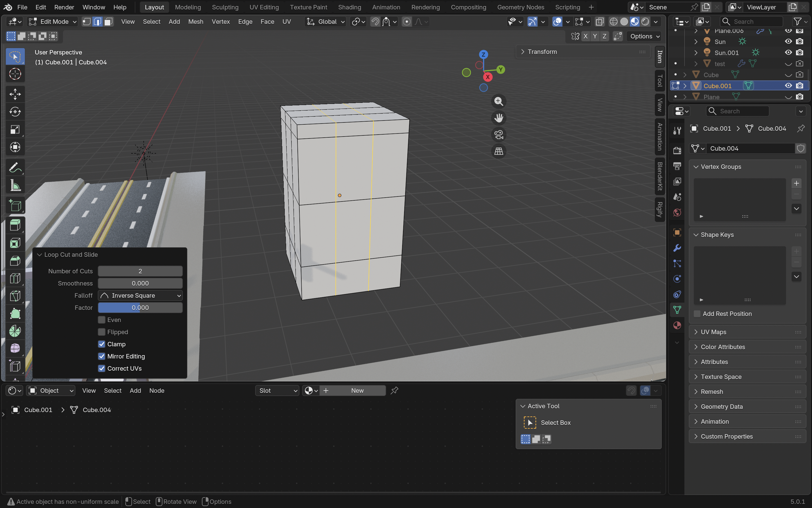This screenshot has height=508, width=812.
Task: Click the outliner Search field
Action: point(751,22)
